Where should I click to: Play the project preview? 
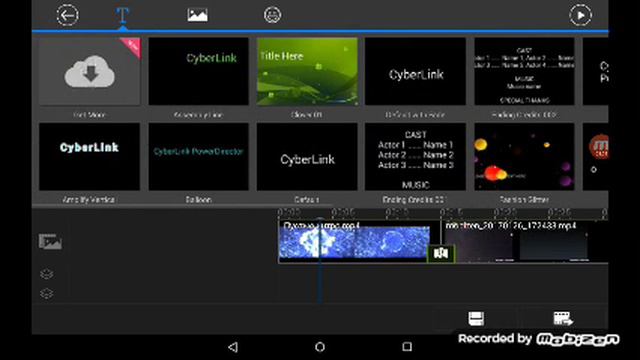coord(580,16)
